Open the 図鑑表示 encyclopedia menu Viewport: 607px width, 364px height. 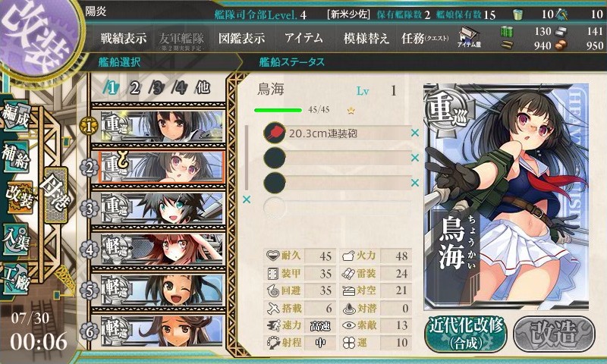241,38
